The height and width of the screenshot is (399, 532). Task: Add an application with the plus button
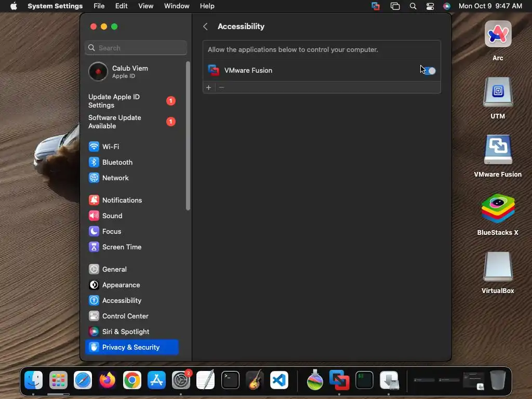pos(209,87)
